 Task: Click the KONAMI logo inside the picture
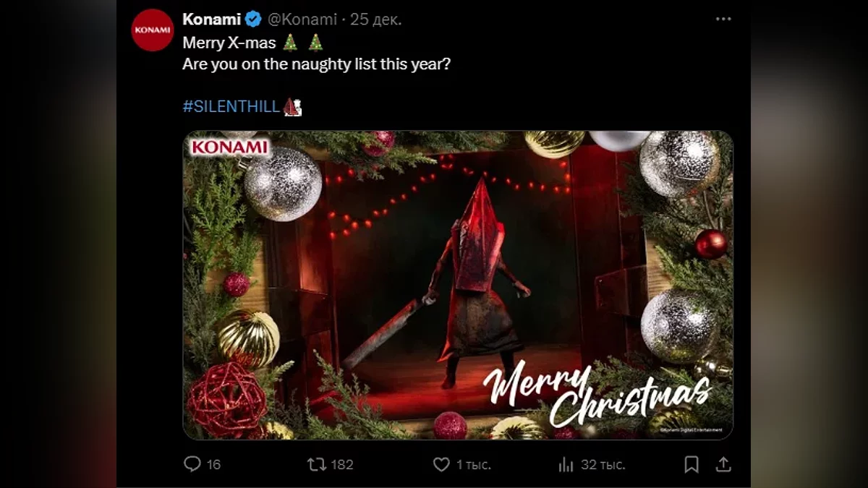tap(229, 147)
